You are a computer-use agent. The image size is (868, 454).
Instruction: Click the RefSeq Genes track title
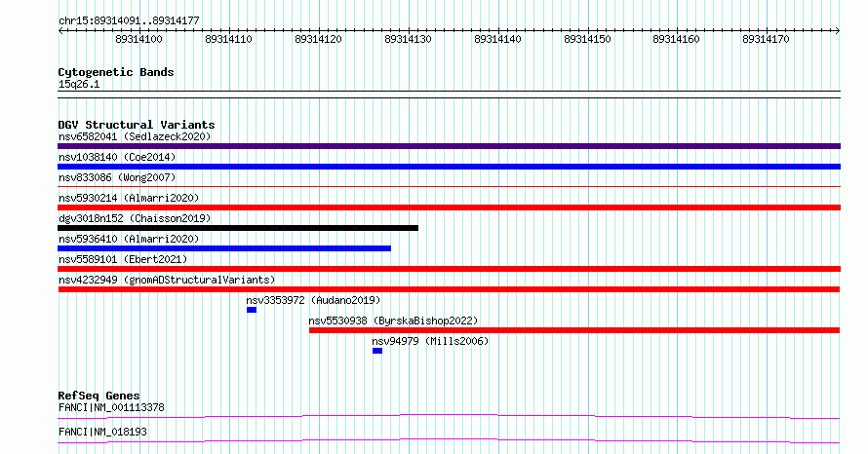(99, 396)
